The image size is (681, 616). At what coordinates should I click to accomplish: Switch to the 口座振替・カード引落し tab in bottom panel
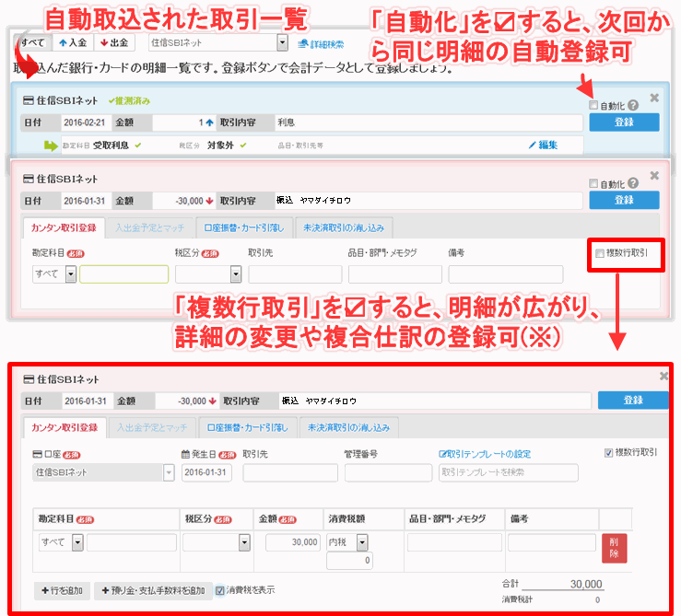[246, 427]
